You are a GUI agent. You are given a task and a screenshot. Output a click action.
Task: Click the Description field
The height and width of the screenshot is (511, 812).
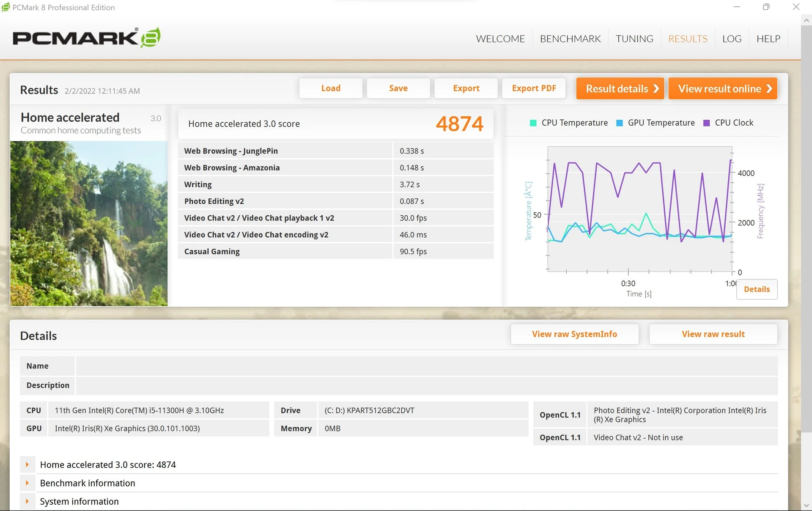[x=427, y=385]
